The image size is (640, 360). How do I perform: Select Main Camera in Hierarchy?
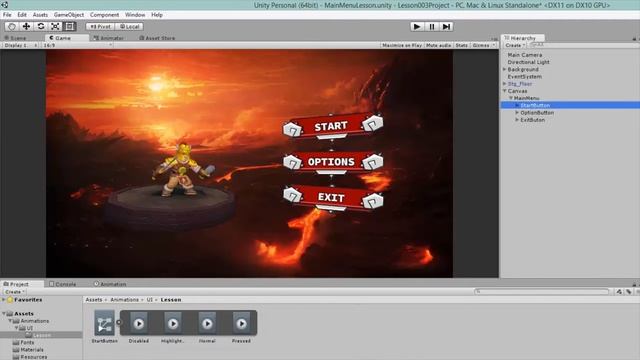(524, 55)
